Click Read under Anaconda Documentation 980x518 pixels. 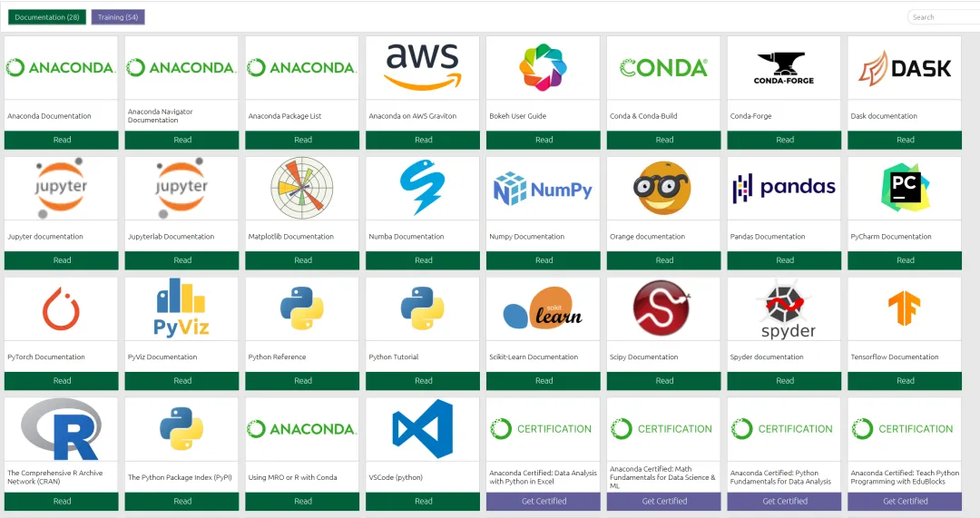tap(62, 140)
